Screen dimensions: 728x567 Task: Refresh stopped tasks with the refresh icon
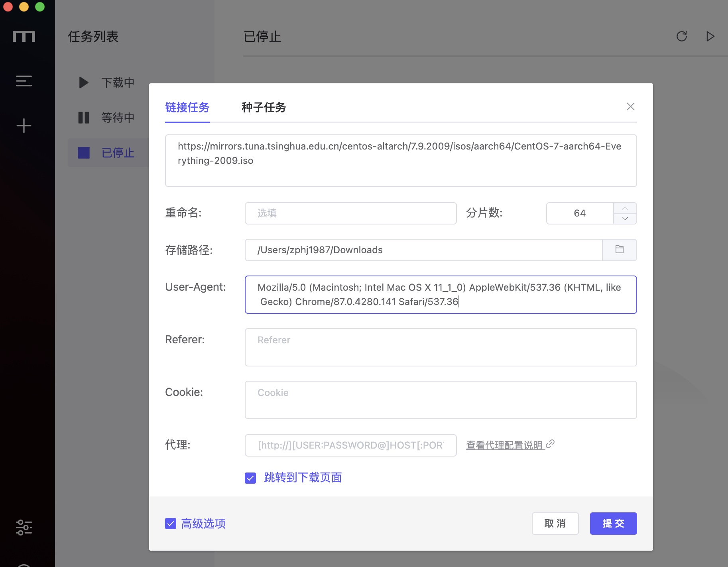click(x=681, y=36)
